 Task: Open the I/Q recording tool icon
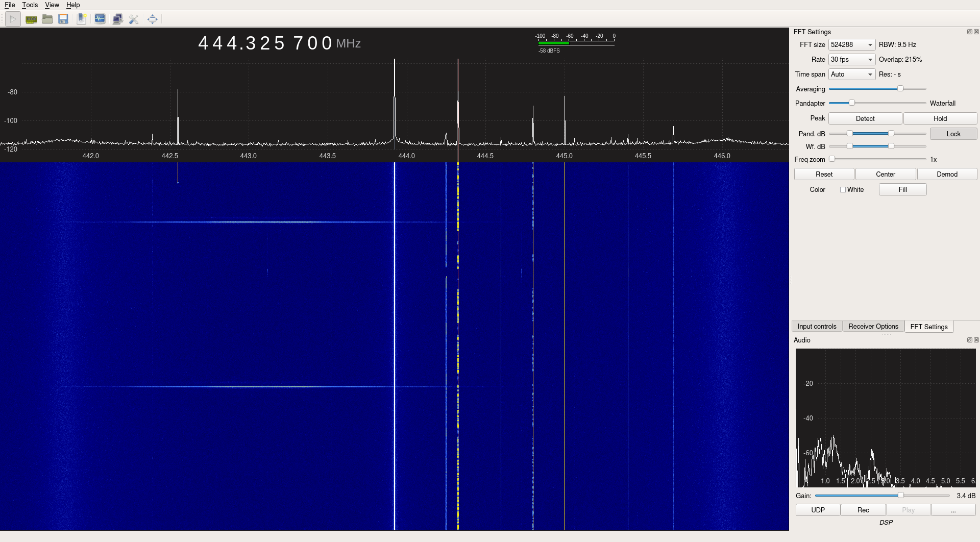click(x=100, y=19)
